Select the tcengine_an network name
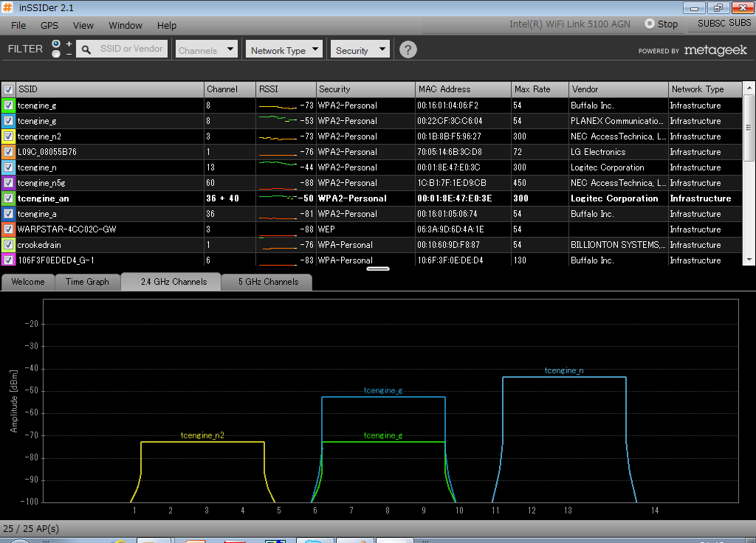 point(44,198)
